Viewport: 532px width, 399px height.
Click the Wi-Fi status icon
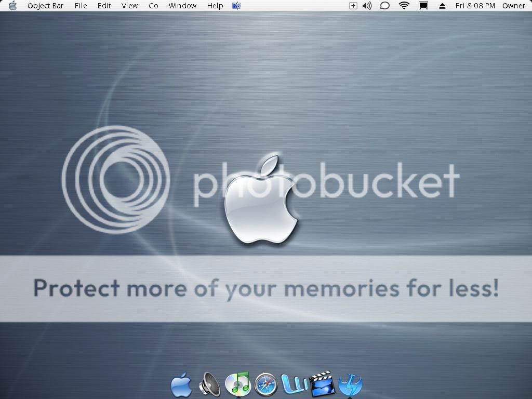coord(404,6)
